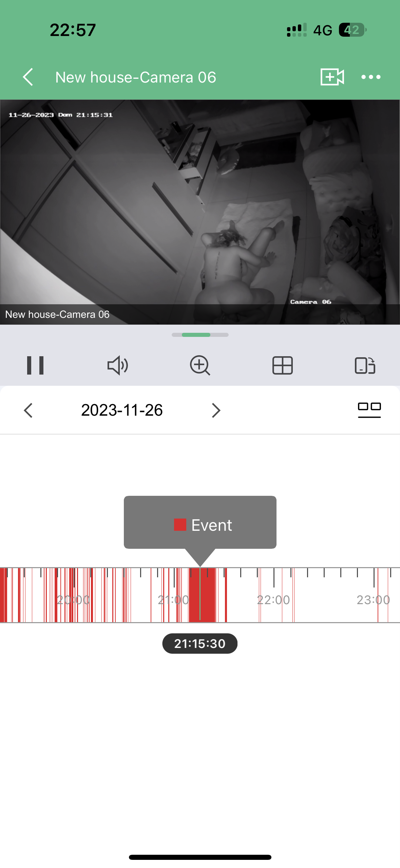Tap the 21:15:30 current time label
The image size is (400, 868).
[200, 644]
